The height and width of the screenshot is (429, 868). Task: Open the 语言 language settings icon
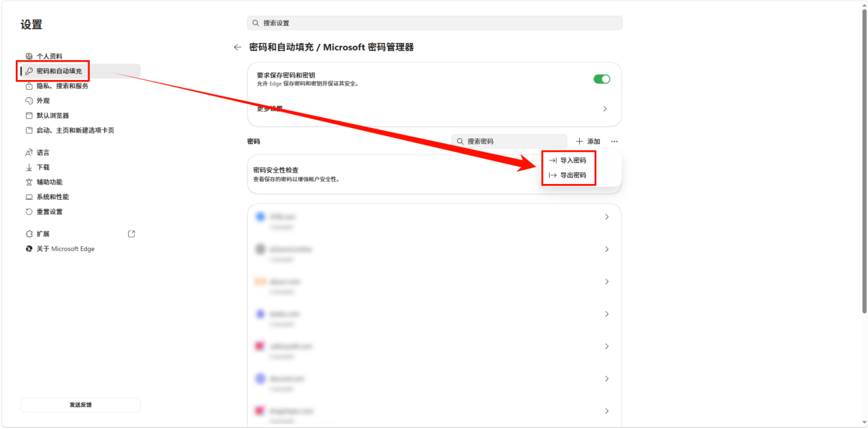coord(29,153)
